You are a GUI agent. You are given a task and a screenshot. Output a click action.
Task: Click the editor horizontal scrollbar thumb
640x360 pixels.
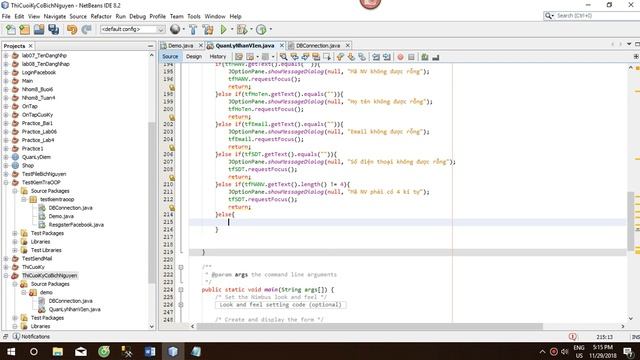369,327
